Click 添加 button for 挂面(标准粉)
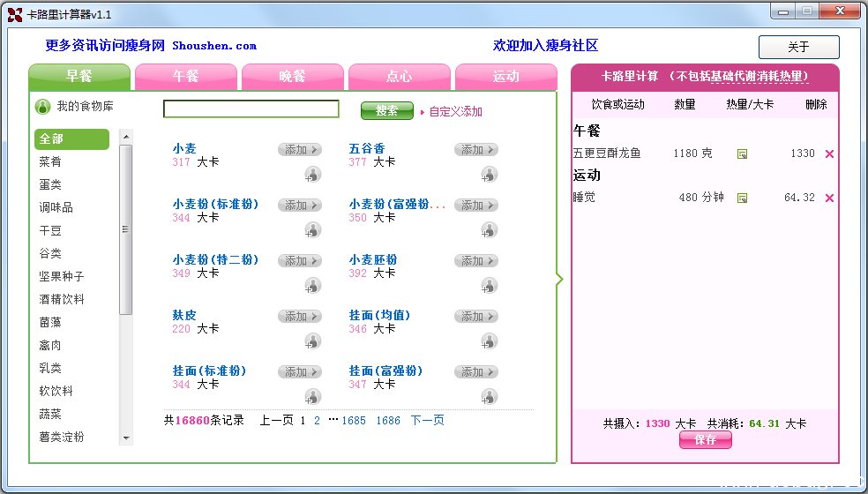The width and height of the screenshot is (868, 494). 300,371
